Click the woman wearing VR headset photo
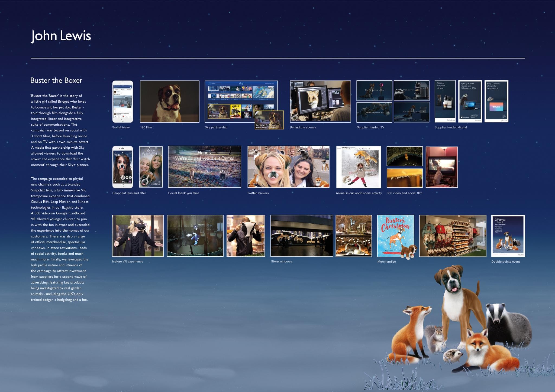Screen dimensions: 555x392 pyautogui.click(x=138, y=236)
